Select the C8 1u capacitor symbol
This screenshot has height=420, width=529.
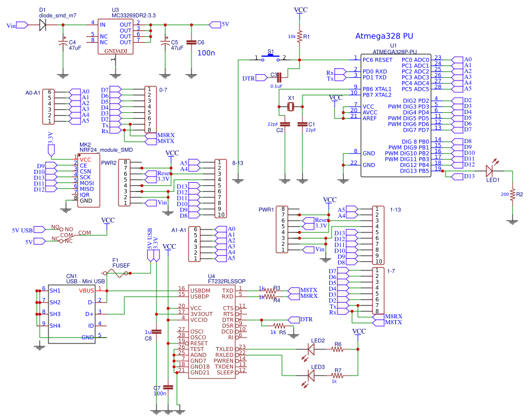[156, 332]
